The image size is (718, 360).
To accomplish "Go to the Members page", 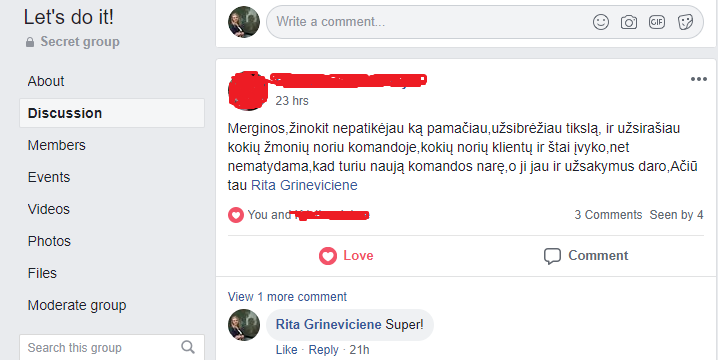I will [x=56, y=145].
